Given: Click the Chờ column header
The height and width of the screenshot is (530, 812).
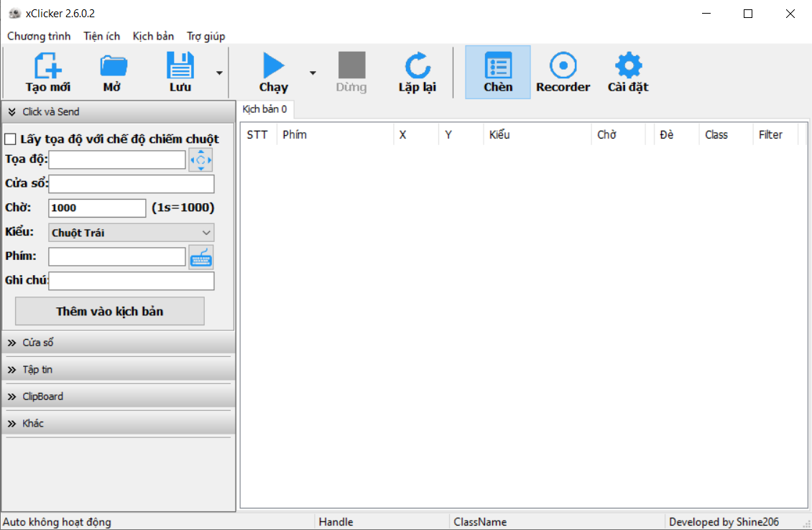Looking at the screenshot, I should click(x=618, y=135).
